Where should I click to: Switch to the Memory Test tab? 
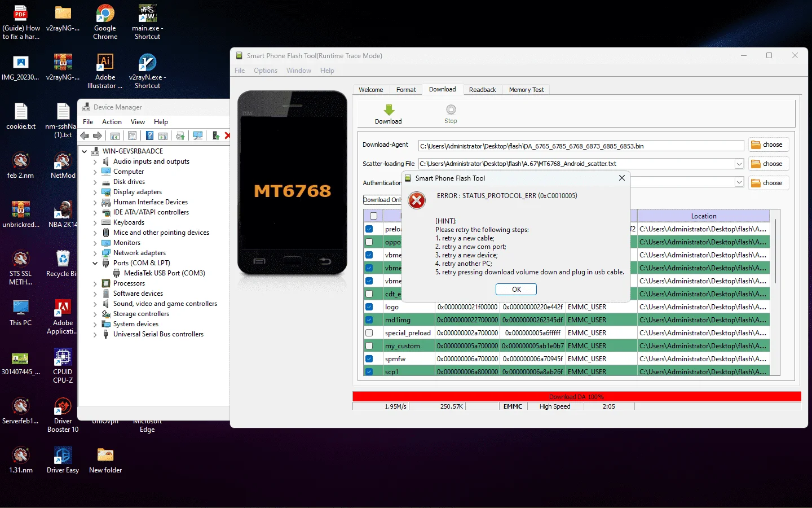[x=526, y=90]
